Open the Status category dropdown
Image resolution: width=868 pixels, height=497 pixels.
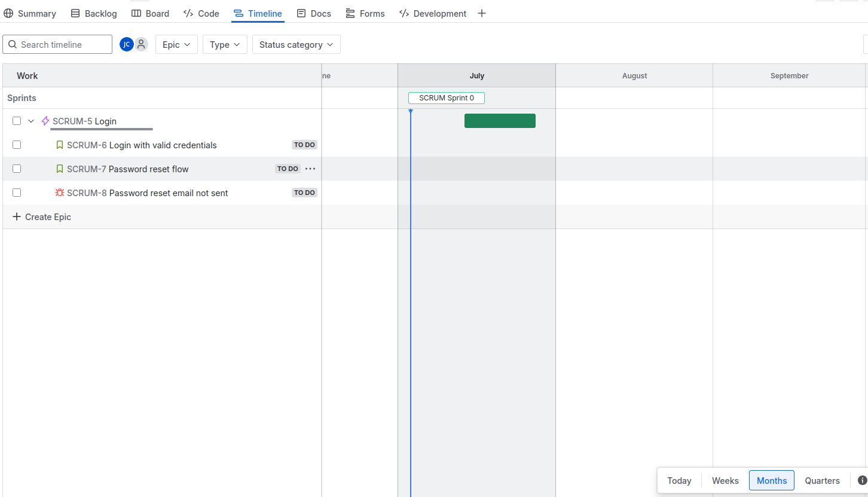(x=297, y=44)
